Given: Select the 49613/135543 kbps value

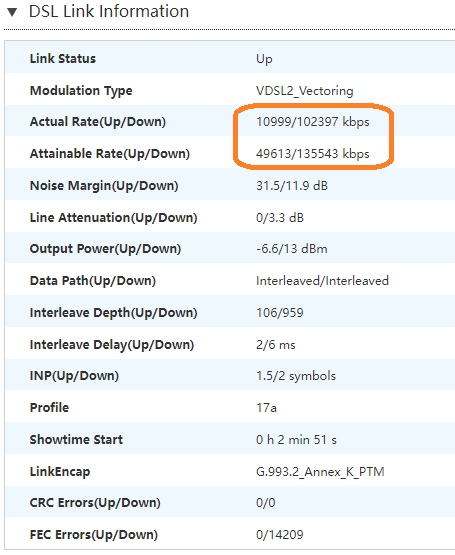Looking at the screenshot, I should [313, 154].
